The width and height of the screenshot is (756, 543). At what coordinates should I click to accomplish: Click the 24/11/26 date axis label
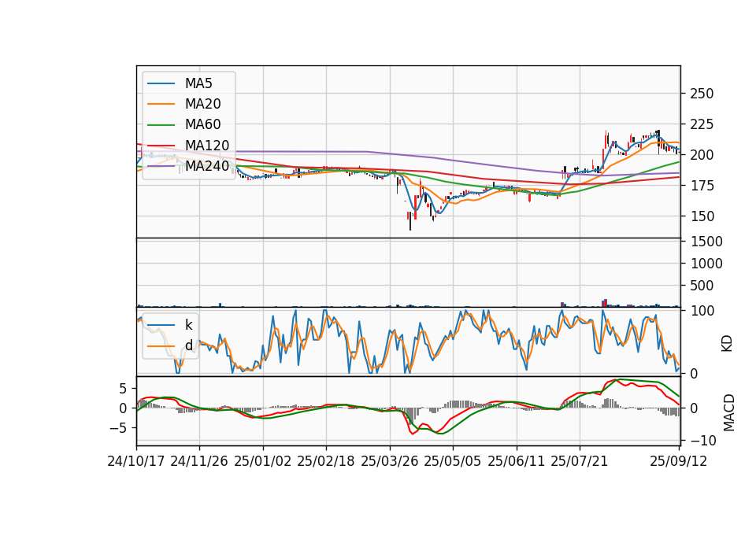coord(199,462)
